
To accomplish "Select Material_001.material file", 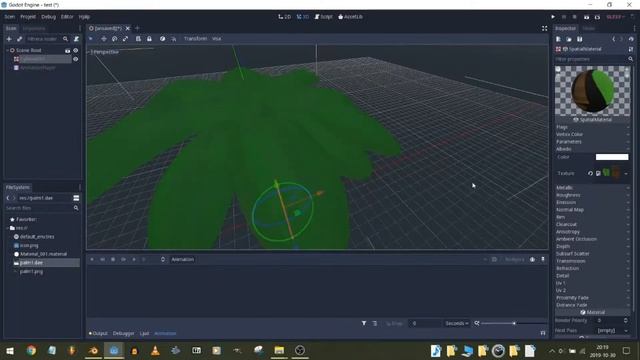I will coord(43,254).
